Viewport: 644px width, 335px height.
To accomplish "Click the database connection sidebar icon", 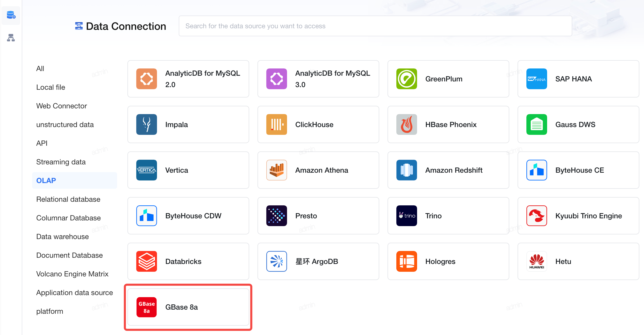I will (11, 15).
